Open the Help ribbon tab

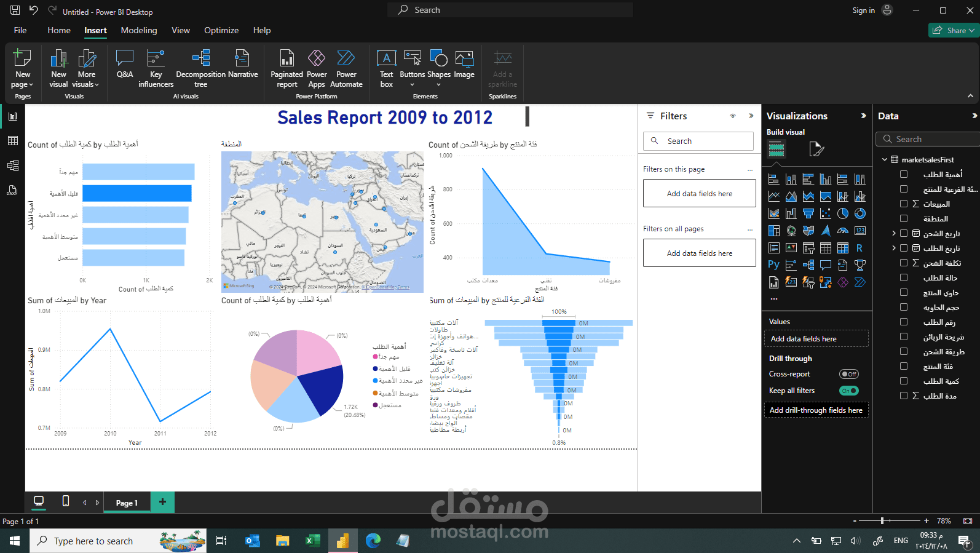click(262, 30)
